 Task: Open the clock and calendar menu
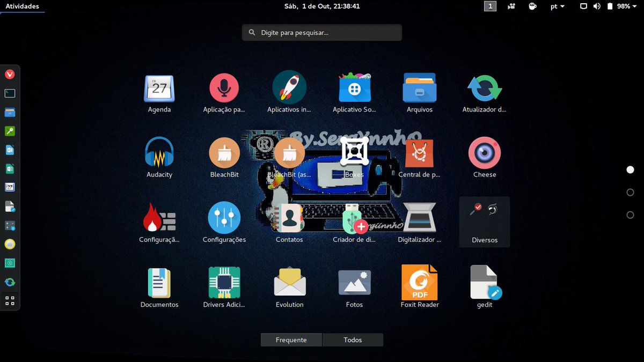321,6
